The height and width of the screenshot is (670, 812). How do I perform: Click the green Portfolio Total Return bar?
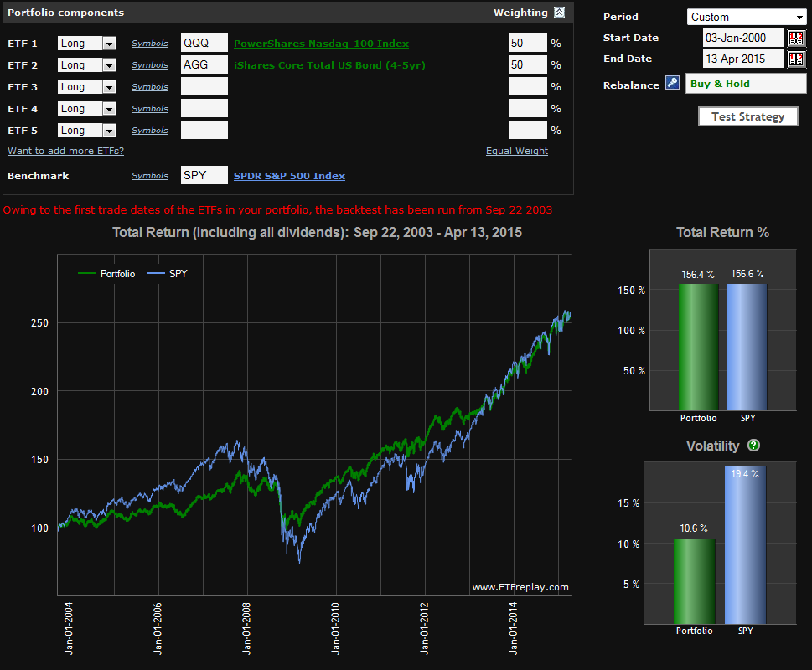coord(698,346)
